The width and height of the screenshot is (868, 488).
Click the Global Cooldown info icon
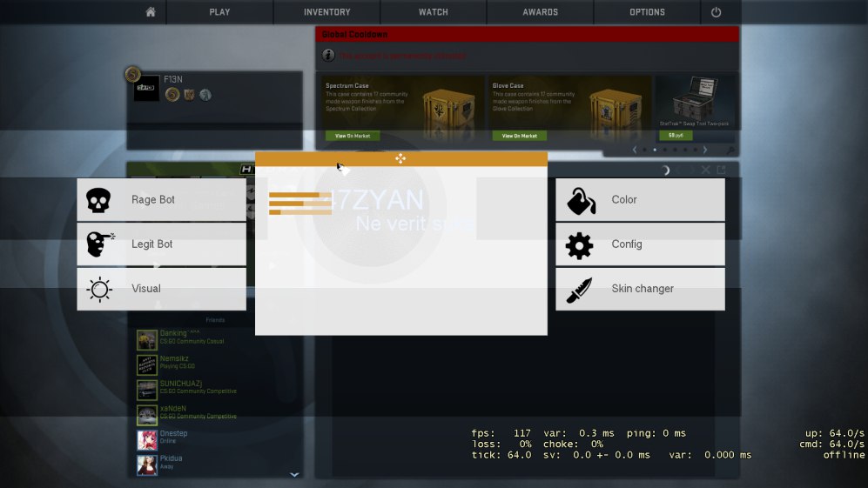328,56
